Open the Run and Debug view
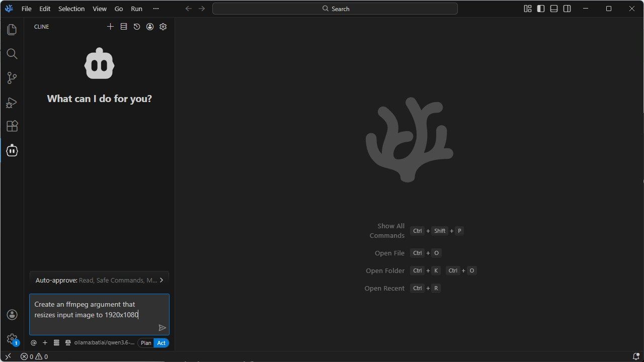Screen dimensions: 644x362 point(12,102)
